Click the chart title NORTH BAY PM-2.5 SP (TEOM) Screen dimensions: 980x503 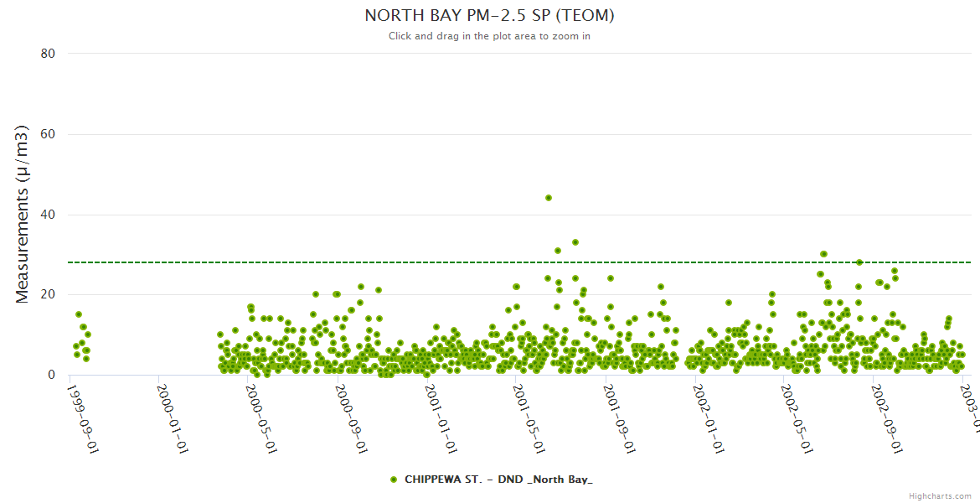point(490,16)
